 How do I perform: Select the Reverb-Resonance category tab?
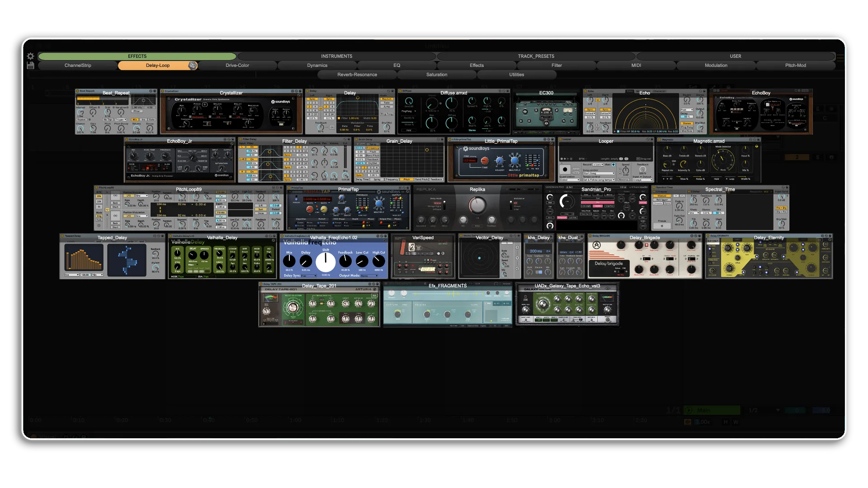357,75
